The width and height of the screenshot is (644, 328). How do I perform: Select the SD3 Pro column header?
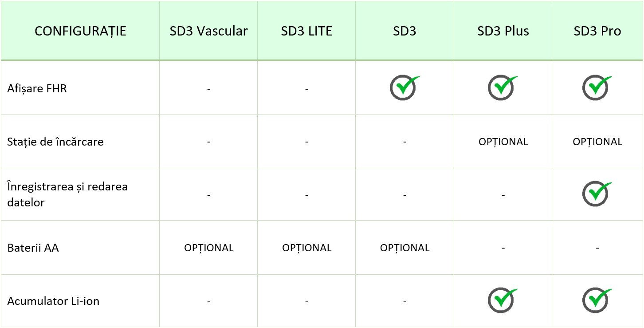597,31
